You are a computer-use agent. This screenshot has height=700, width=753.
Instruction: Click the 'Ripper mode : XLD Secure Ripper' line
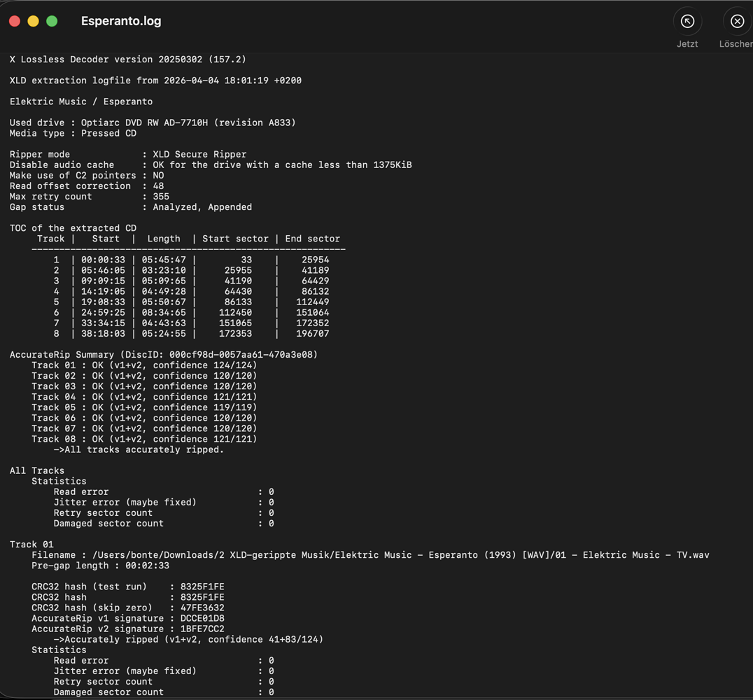pos(128,155)
